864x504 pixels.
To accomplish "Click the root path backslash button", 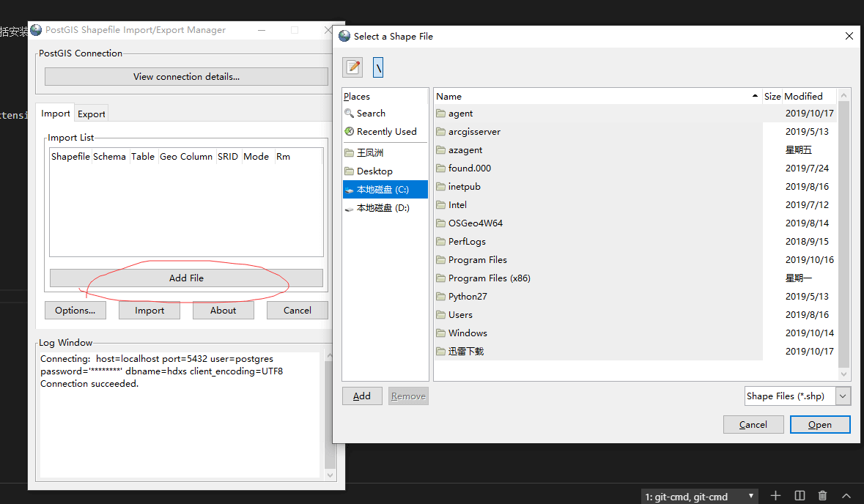I will [378, 67].
